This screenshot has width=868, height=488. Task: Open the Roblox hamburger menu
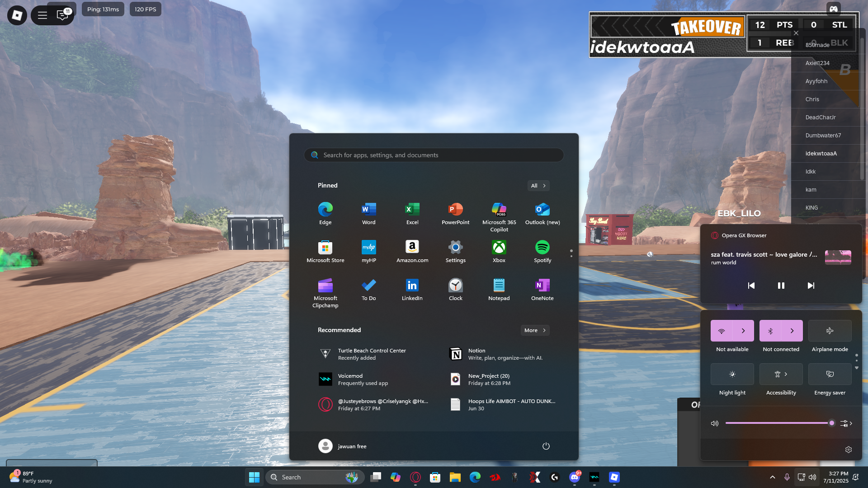[x=42, y=15]
